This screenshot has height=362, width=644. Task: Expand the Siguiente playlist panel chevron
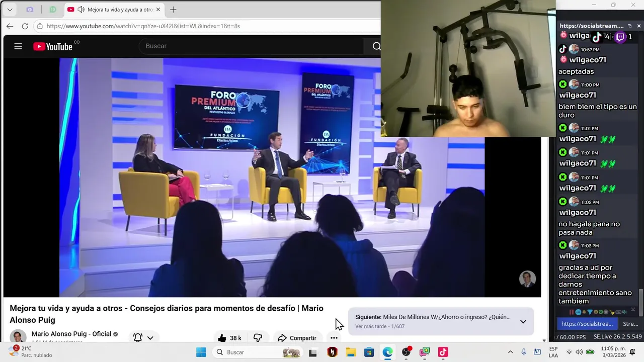point(523,322)
